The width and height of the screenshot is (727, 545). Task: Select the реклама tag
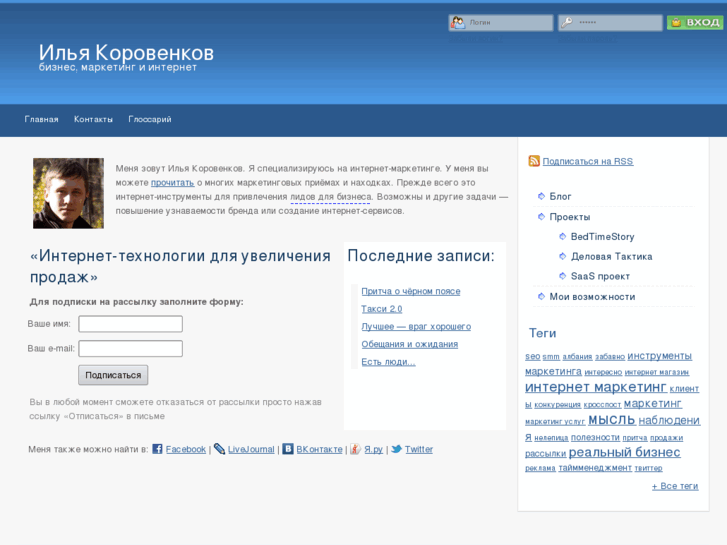point(540,468)
